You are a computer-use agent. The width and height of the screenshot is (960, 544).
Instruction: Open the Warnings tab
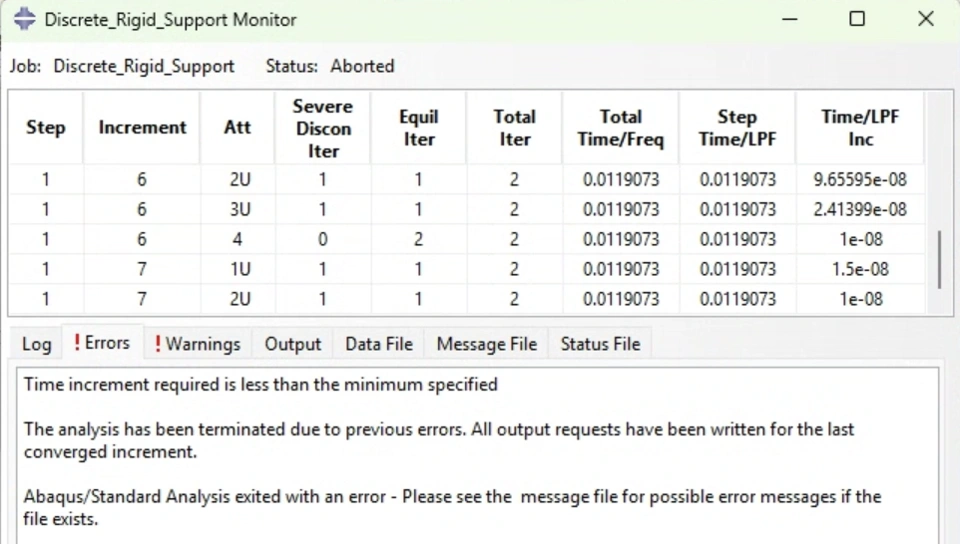tap(197, 344)
